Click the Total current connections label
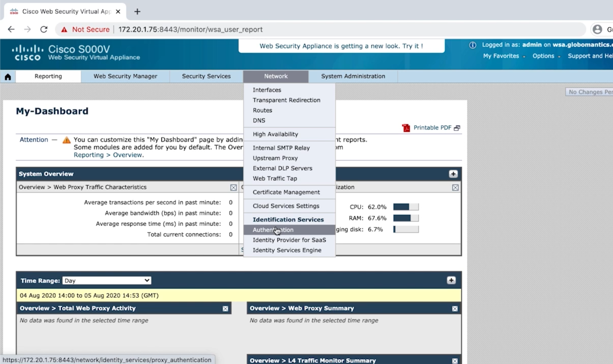613x364 pixels. point(184,234)
